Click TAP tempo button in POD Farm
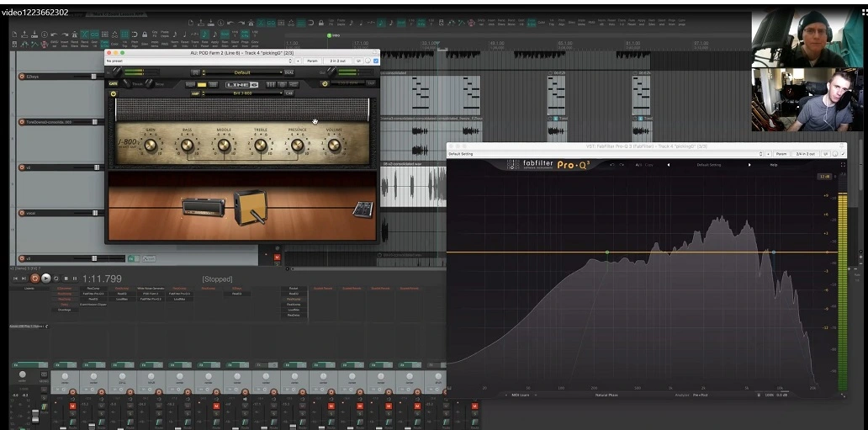The image size is (868, 430). (370, 83)
